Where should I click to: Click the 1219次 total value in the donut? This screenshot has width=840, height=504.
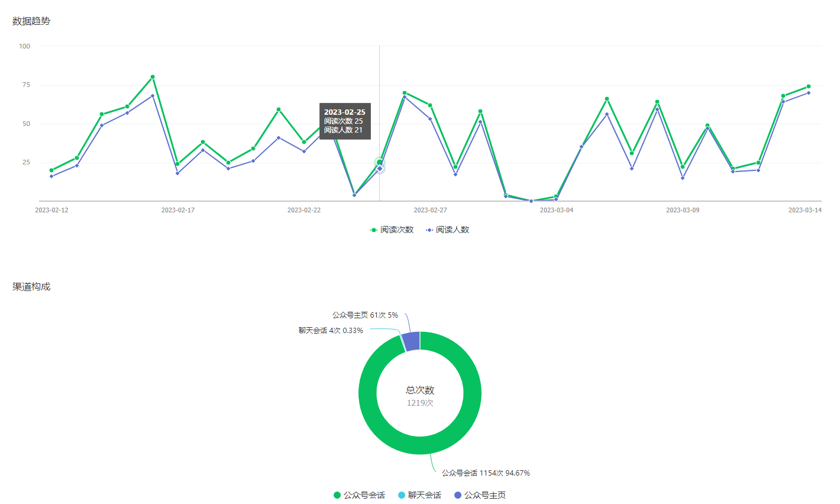coord(420,403)
